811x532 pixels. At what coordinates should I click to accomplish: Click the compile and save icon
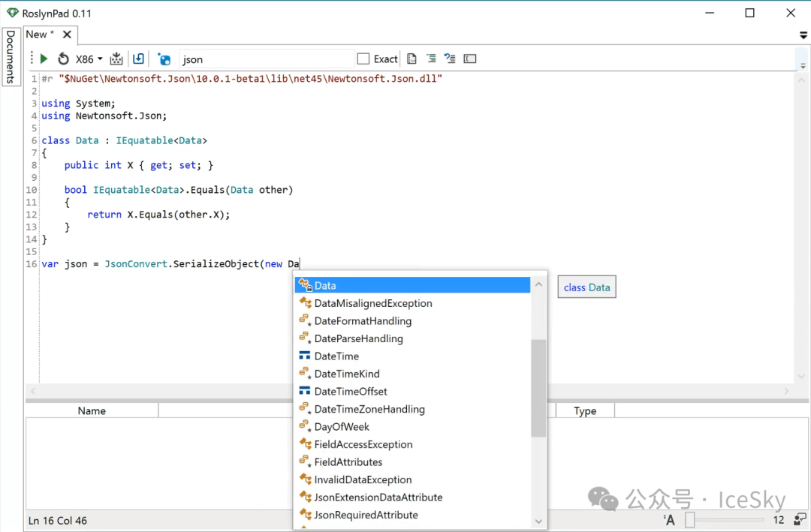click(x=116, y=59)
